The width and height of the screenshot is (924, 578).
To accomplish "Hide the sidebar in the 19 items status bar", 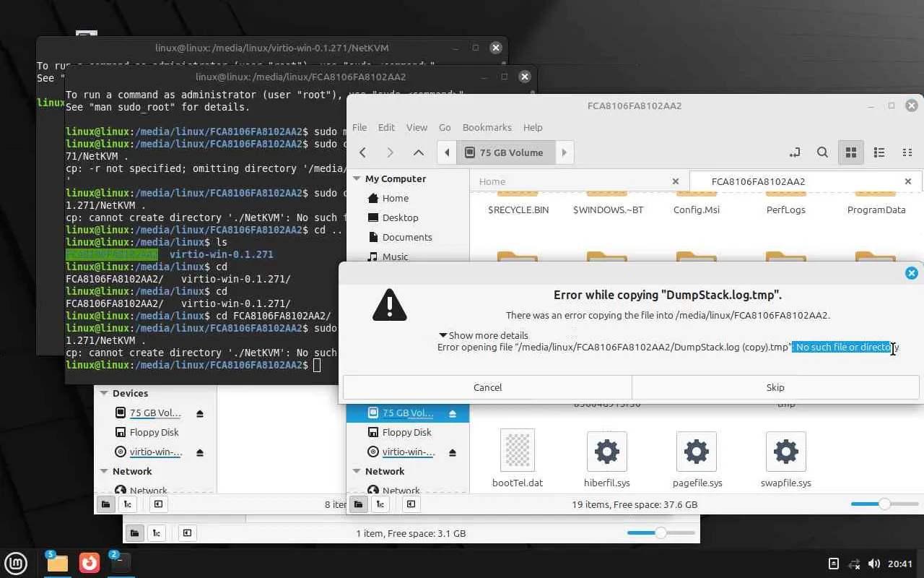I will 411,504.
